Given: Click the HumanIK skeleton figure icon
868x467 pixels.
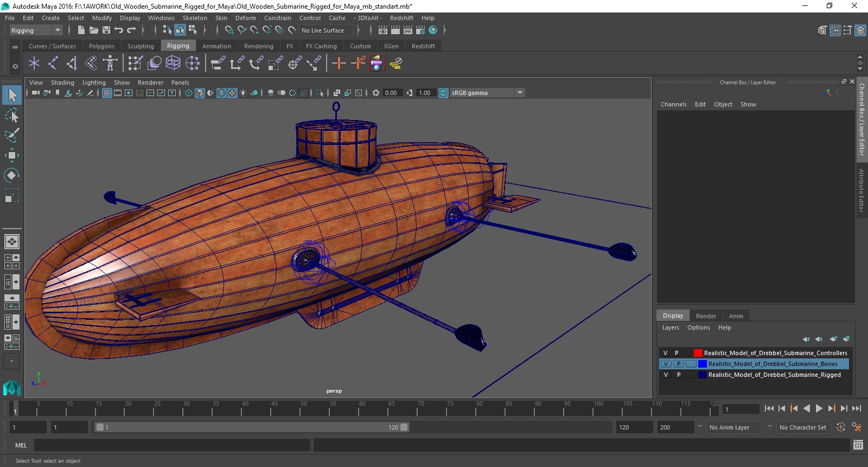Looking at the screenshot, I should pos(110,64).
